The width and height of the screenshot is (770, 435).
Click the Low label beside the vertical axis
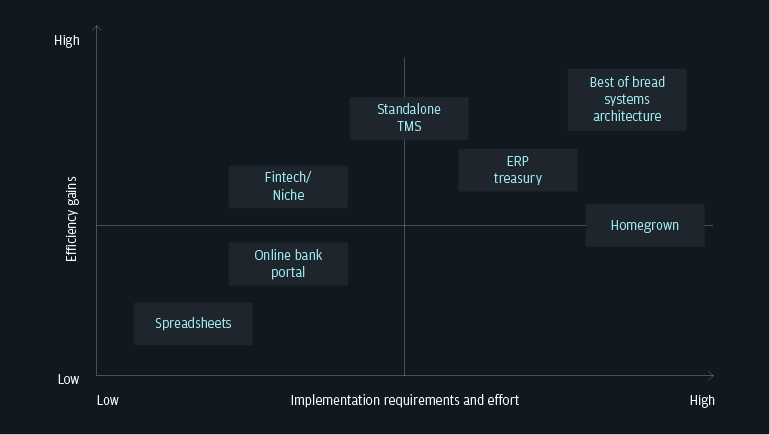click(x=68, y=379)
